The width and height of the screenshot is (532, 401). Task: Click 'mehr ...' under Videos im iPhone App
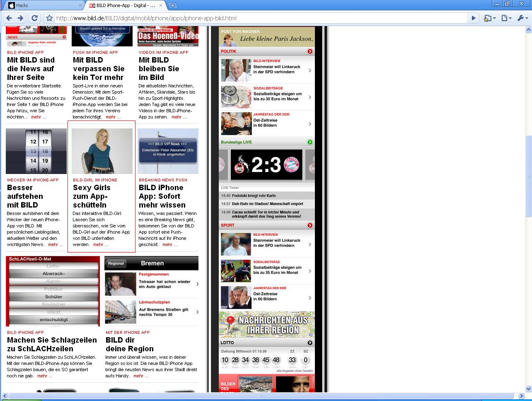[x=179, y=117]
